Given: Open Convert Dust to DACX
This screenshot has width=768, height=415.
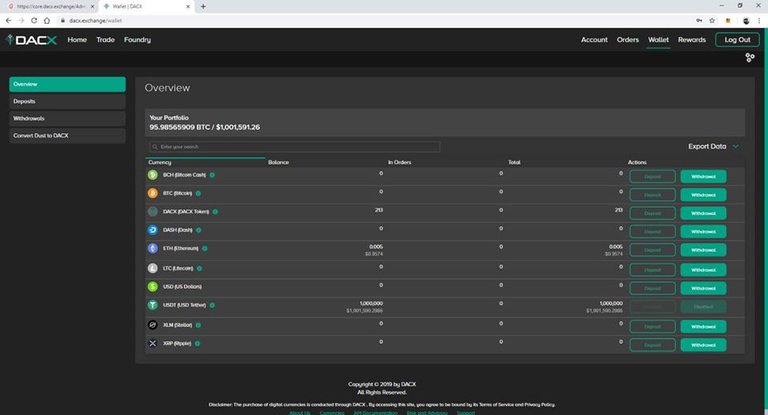Looking at the screenshot, I should point(67,136).
